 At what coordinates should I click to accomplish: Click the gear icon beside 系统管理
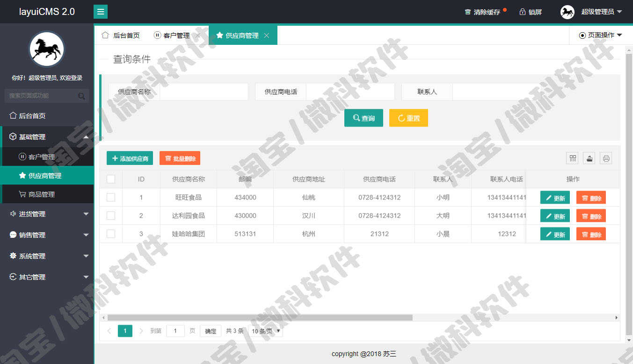point(13,256)
